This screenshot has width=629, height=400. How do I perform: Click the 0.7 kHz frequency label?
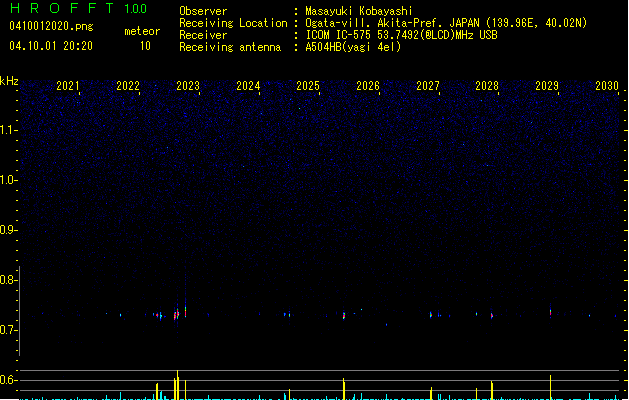click(8, 330)
